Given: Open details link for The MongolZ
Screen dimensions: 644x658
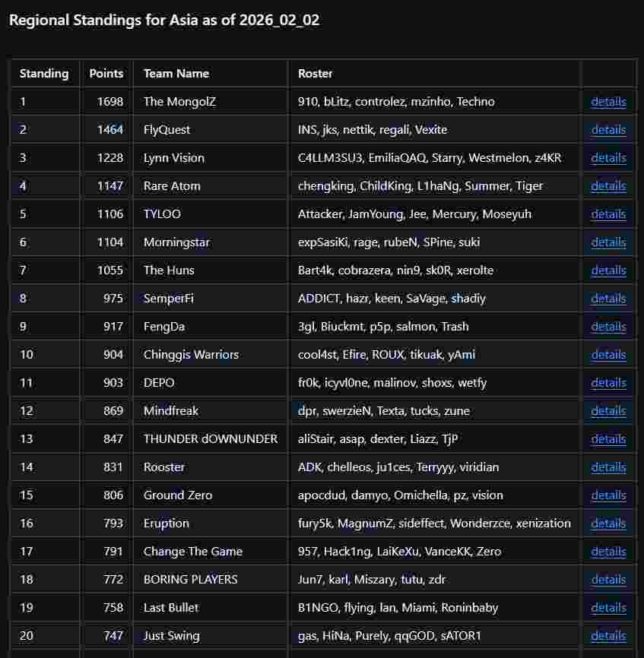Looking at the screenshot, I should [x=608, y=102].
